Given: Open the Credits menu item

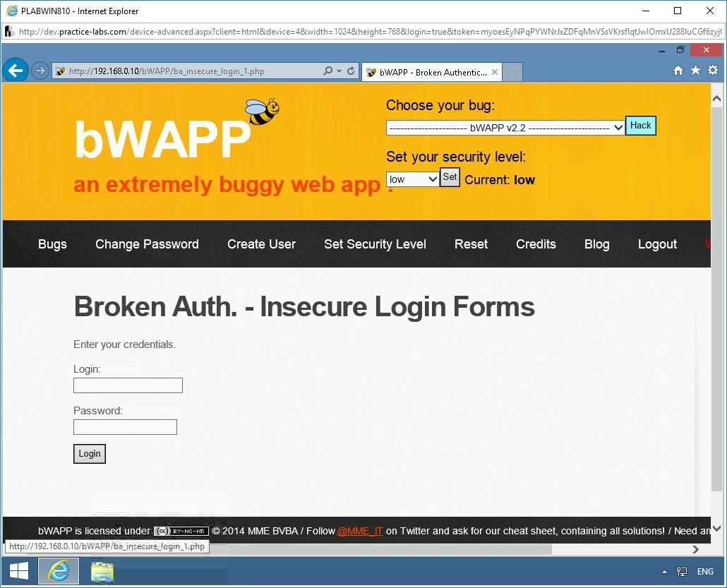Looking at the screenshot, I should [x=536, y=244].
